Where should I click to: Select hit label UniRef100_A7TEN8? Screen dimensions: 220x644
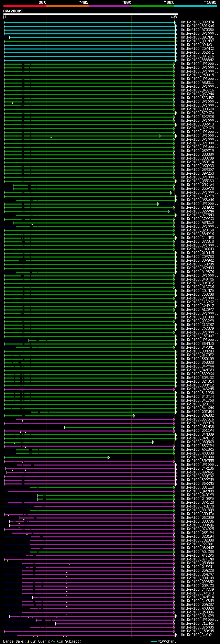tap(197, 559)
